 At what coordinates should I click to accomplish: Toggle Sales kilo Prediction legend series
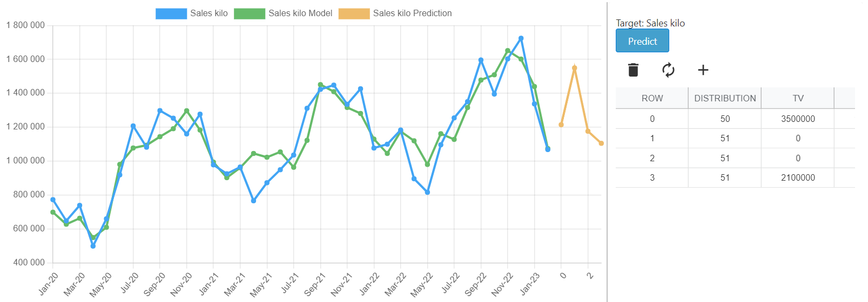click(412, 13)
